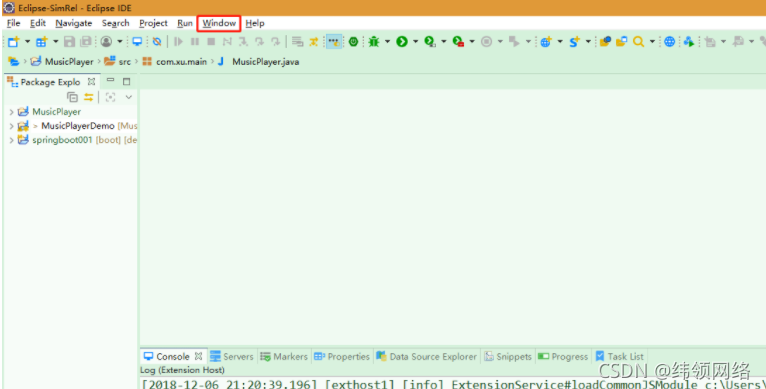The width and height of the screenshot is (766, 389).
Task: Toggle Use Step Filters
Action: 314,42
